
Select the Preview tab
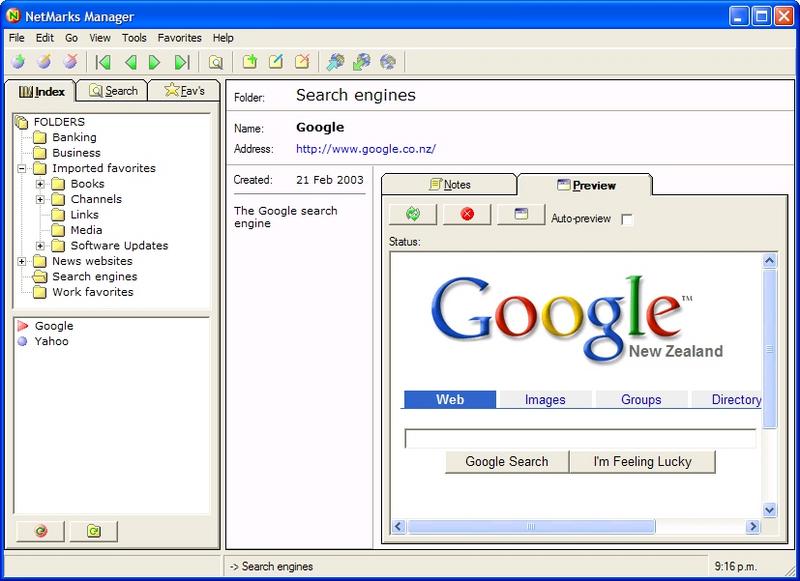click(x=586, y=185)
